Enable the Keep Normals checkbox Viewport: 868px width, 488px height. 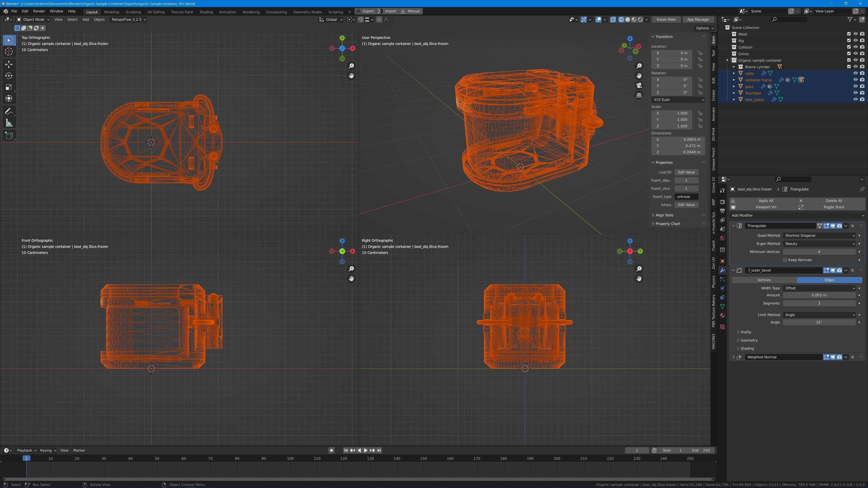(785, 260)
